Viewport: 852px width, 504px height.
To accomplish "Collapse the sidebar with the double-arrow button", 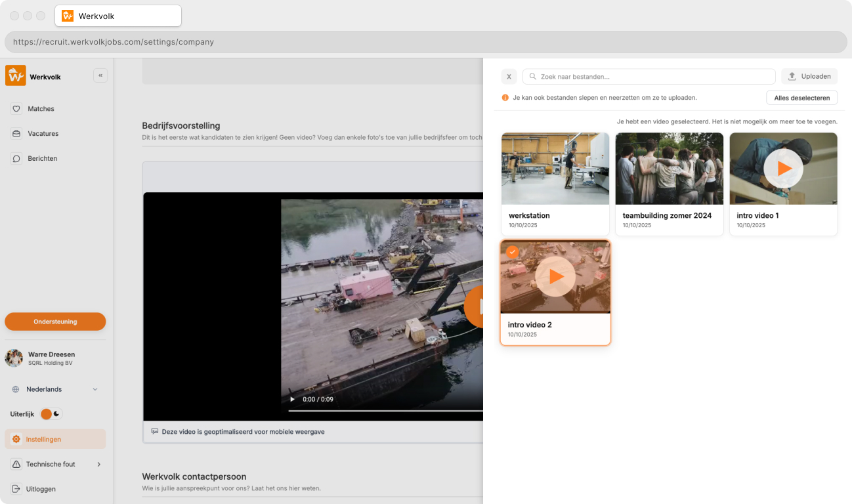I will tap(100, 75).
